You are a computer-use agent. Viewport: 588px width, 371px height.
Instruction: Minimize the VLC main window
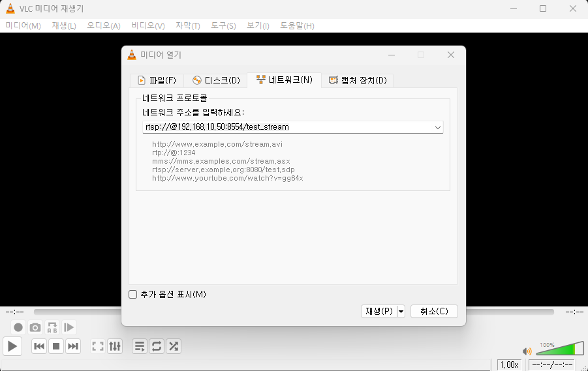tap(514, 8)
